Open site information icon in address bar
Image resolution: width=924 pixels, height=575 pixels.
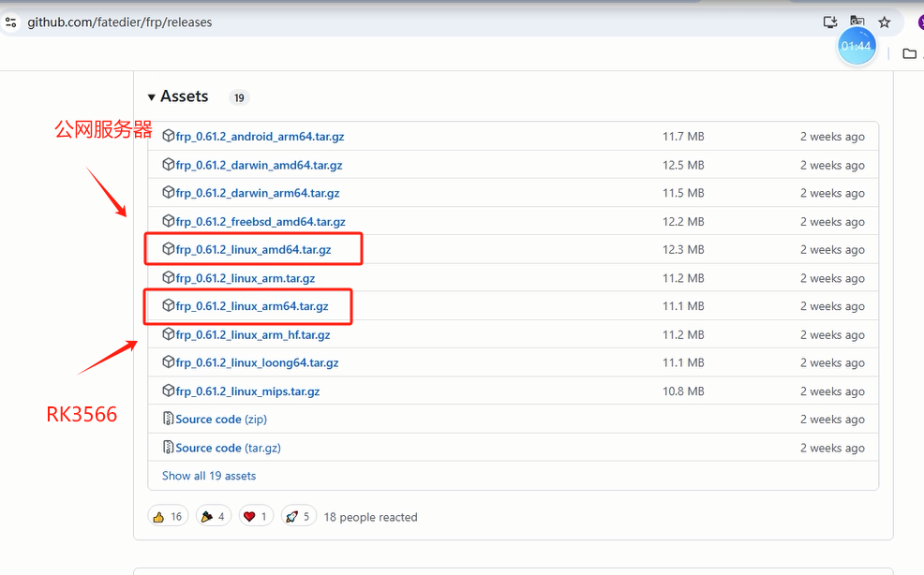pos(10,22)
